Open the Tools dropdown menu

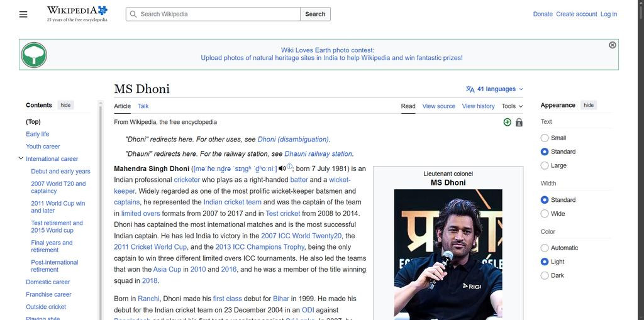tap(512, 106)
